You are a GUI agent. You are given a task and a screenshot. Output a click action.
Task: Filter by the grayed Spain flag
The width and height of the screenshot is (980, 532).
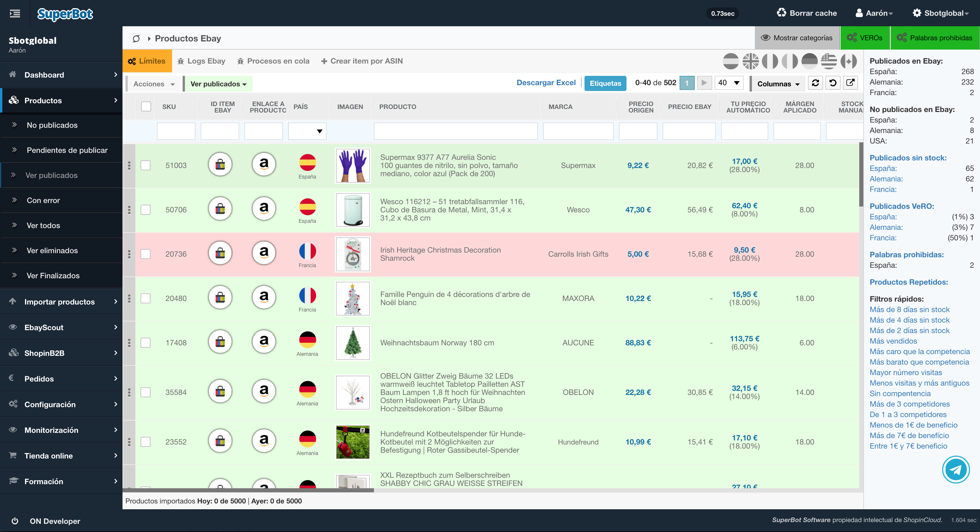(x=731, y=61)
